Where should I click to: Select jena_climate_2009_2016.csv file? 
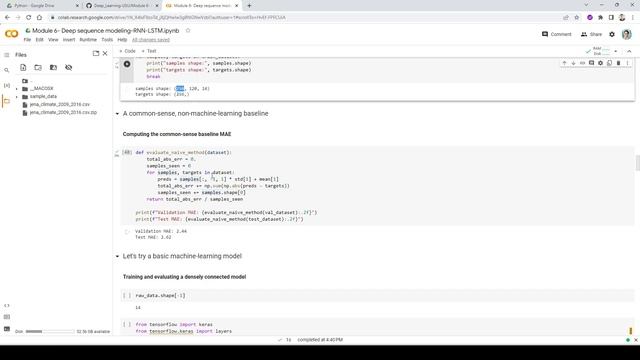(60, 104)
